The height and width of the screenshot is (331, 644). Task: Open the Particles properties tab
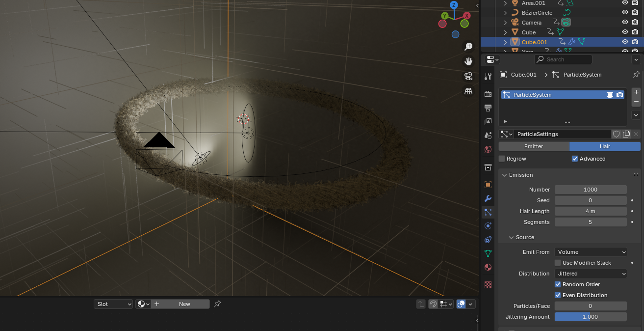click(488, 212)
